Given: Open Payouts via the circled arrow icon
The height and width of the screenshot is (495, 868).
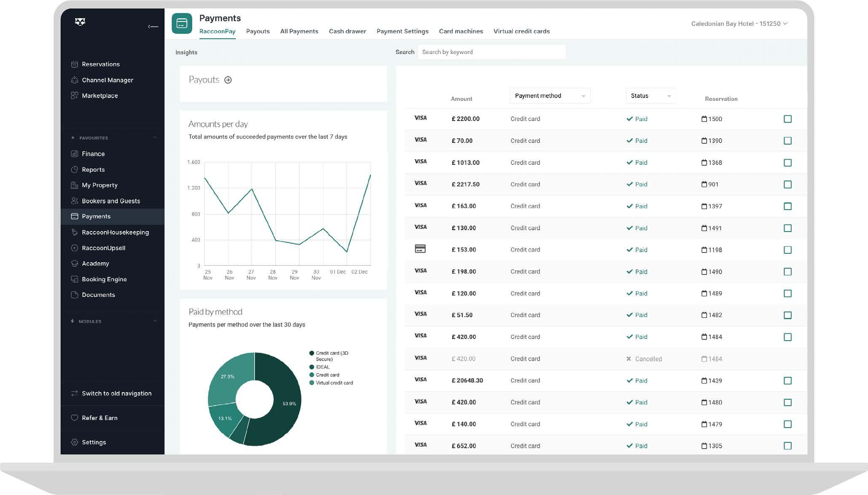Looking at the screenshot, I should click(x=228, y=80).
